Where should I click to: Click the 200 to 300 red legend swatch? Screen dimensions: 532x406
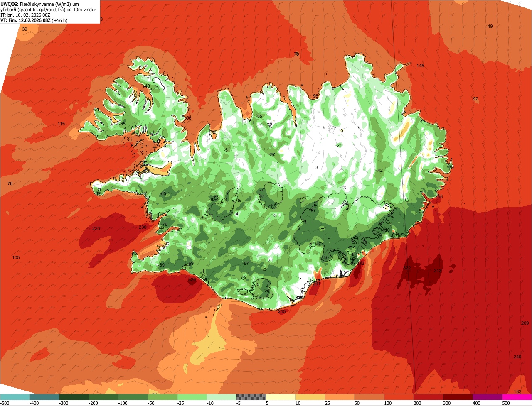tap(428, 397)
